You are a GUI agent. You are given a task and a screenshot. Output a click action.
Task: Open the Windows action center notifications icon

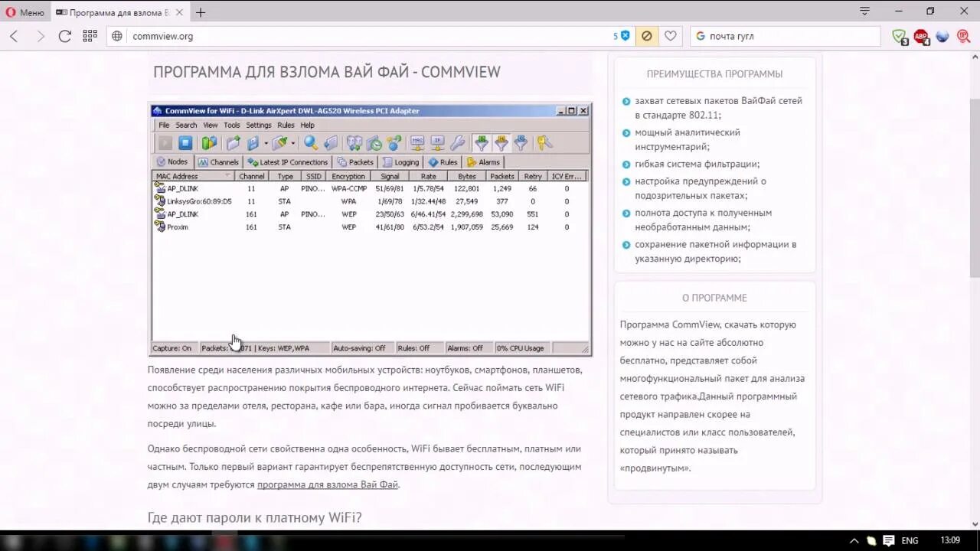888,540
